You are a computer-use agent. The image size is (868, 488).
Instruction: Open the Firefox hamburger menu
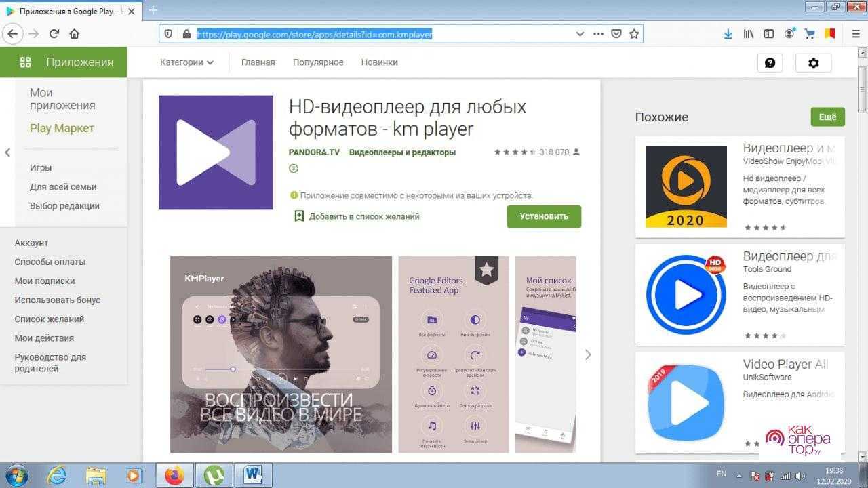click(x=856, y=34)
